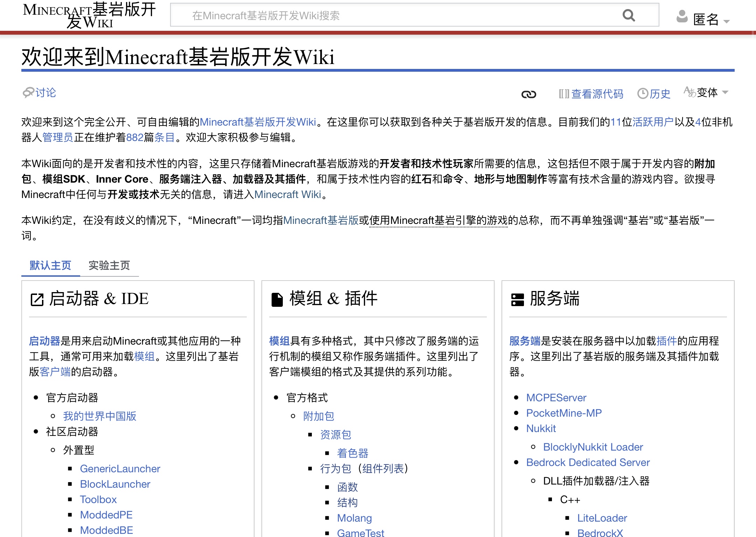This screenshot has width=756, height=537.
Task: Open the PocketMine-MP link
Action: coord(564,413)
